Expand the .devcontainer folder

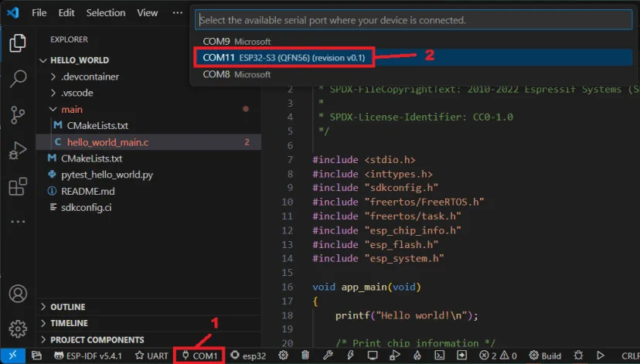pyautogui.click(x=149, y=77)
